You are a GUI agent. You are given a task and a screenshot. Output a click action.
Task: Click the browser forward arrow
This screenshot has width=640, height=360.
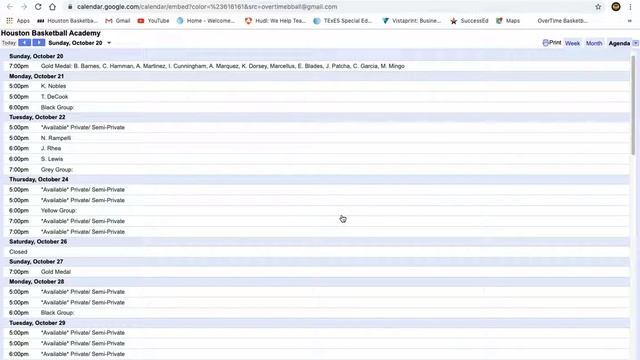[x=24, y=7]
